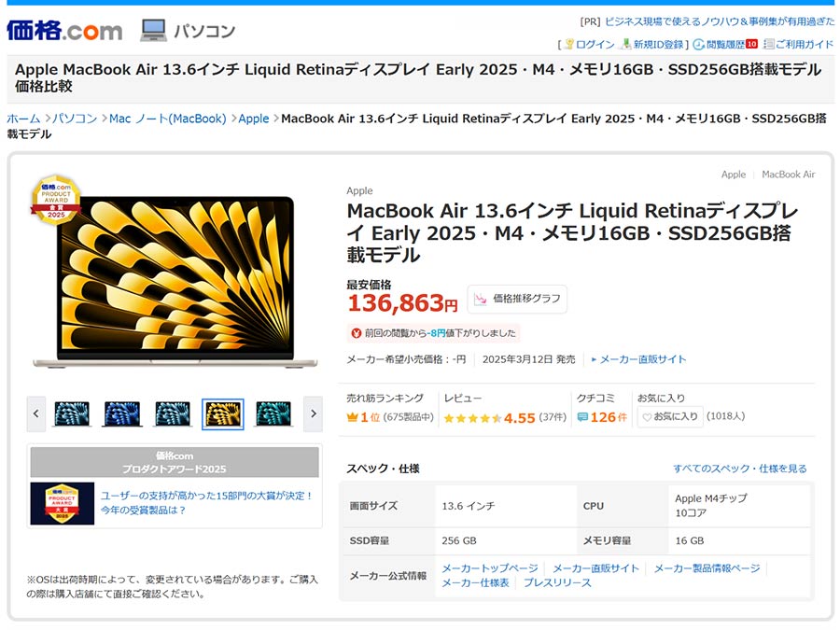840x630 pixels.
Task: Click the ranking crown icon
Action: pyautogui.click(x=352, y=417)
